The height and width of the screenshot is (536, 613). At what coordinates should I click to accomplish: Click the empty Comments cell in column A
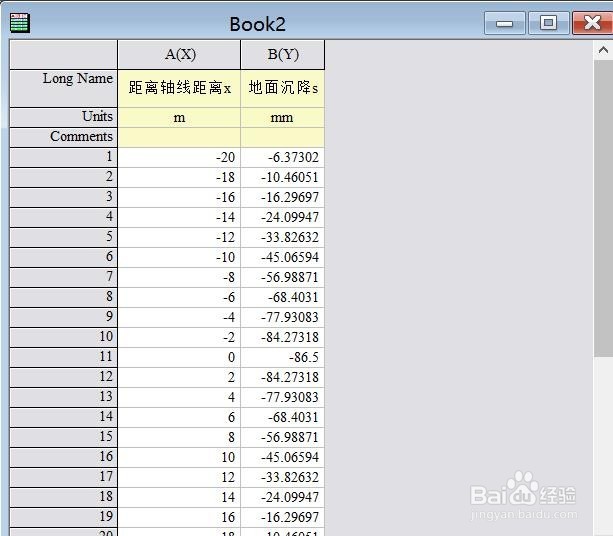(179, 137)
